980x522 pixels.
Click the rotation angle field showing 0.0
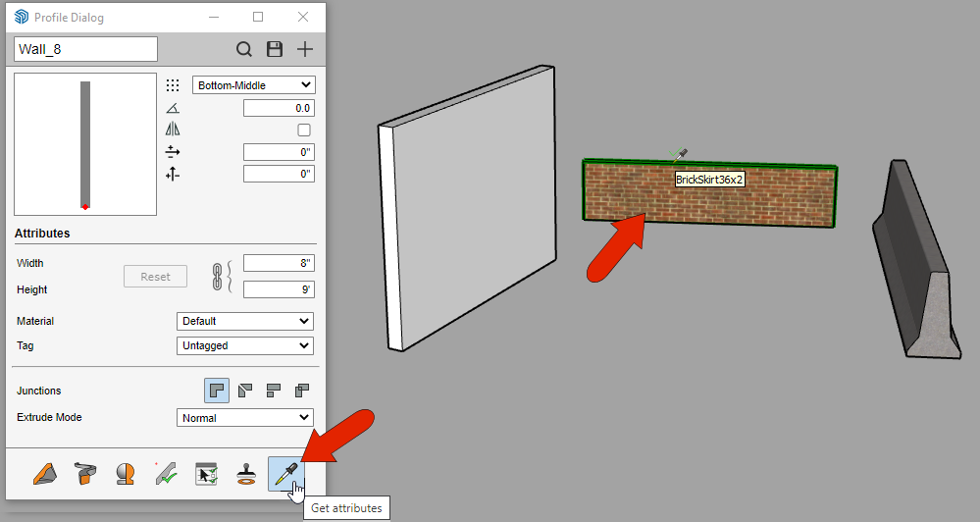coord(279,108)
